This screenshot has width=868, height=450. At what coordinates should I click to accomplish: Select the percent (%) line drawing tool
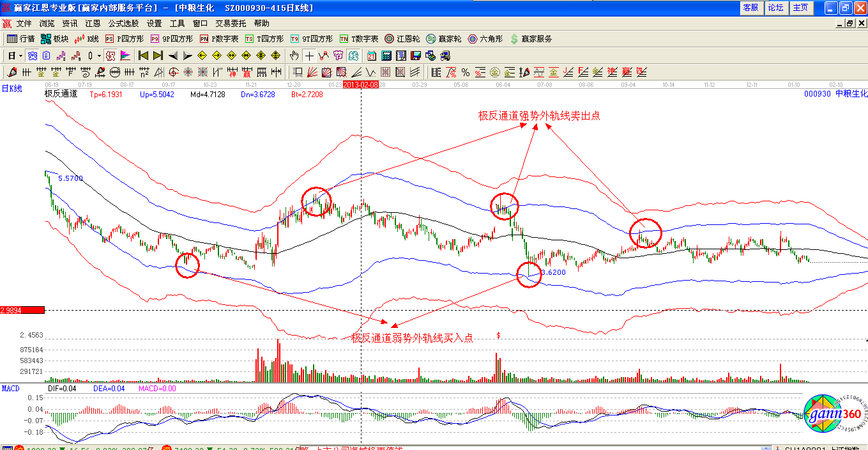pos(466,72)
